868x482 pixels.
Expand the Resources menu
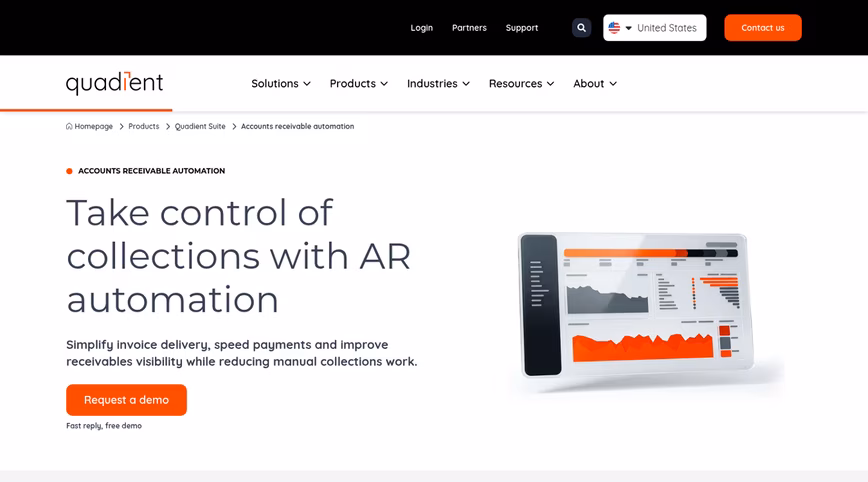(x=521, y=84)
